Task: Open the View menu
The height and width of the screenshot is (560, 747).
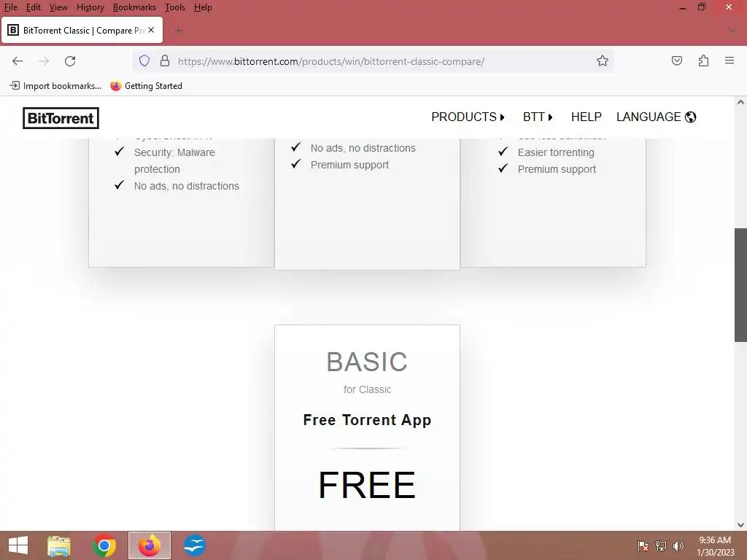Action: 58,7
